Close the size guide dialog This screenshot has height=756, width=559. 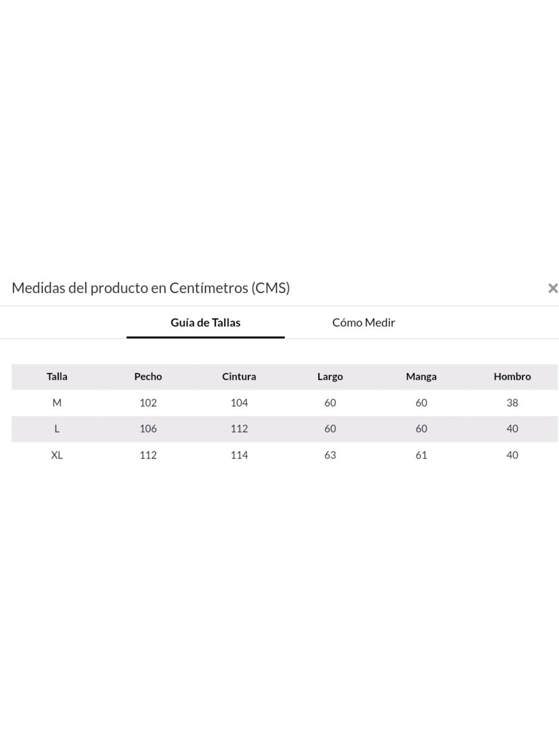(x=553, y=288)
